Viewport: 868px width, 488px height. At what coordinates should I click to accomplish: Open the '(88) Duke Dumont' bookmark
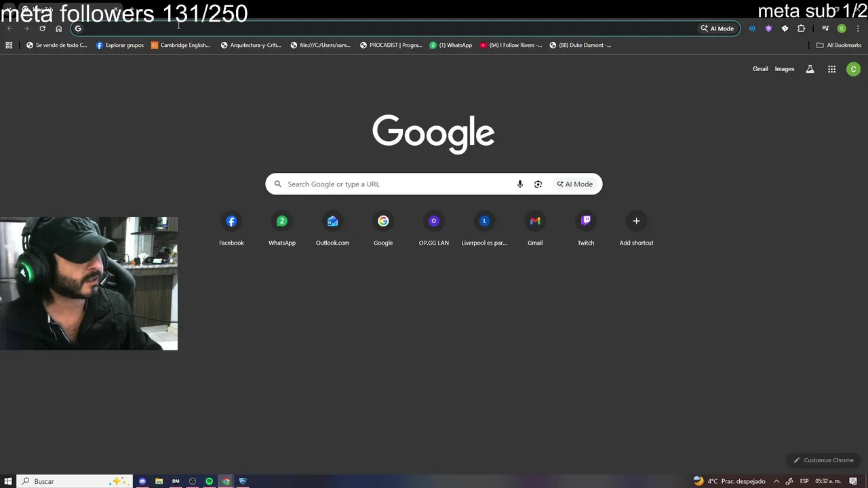pyautogui.click(x=580, y=45)
